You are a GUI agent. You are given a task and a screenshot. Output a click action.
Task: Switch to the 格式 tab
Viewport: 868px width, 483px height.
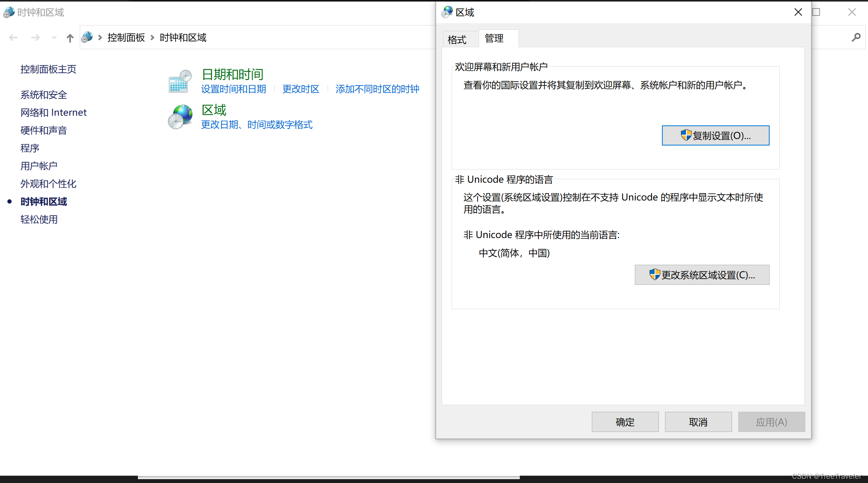coord(460,39)
